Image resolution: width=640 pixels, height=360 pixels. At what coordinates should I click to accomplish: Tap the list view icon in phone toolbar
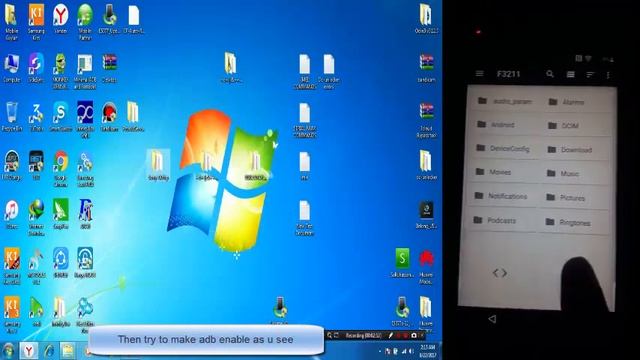571,74
